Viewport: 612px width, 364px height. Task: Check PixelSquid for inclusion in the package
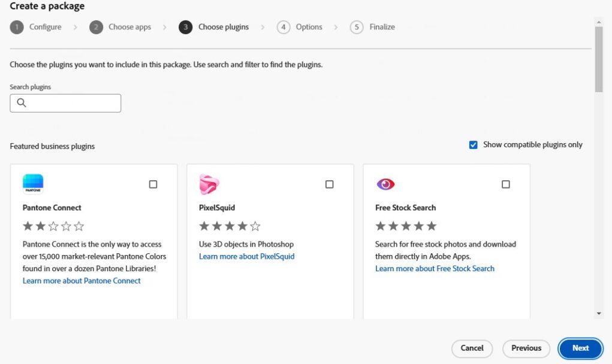coord(329,184)
